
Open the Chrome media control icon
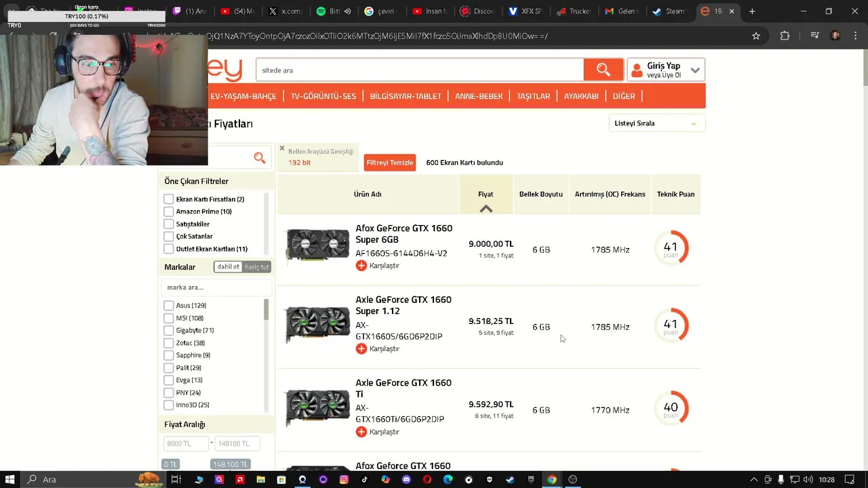(x=815, y=36)
